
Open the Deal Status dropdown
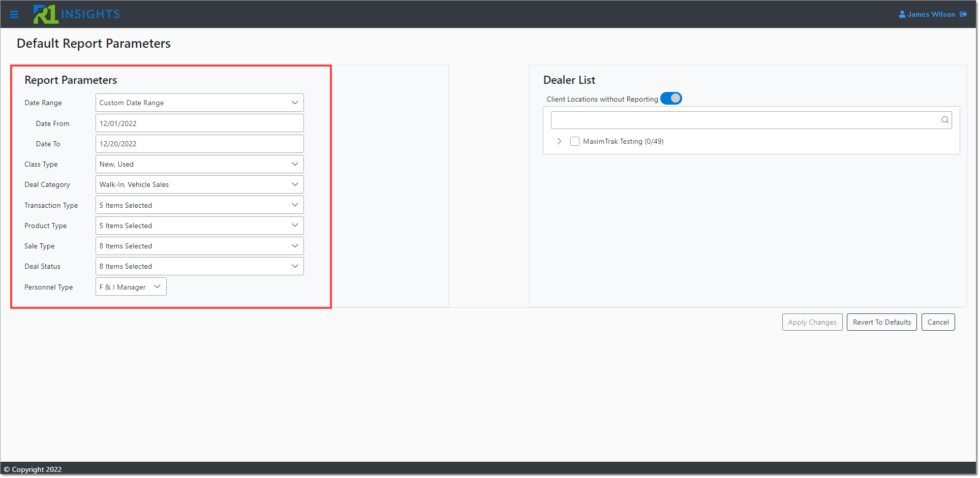click(200, 266)
